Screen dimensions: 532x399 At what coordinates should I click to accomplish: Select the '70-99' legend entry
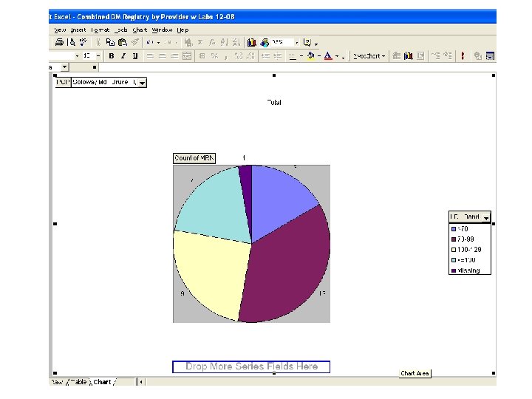[463, 239]
